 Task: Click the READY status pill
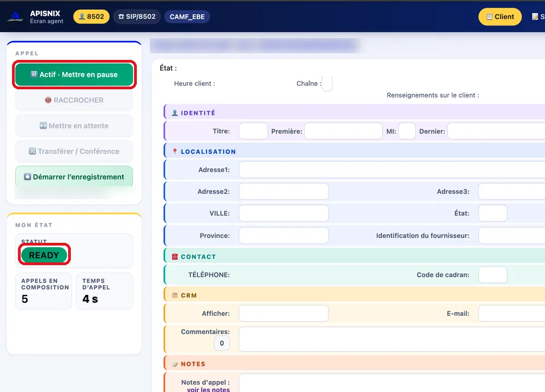pos(44,255)
